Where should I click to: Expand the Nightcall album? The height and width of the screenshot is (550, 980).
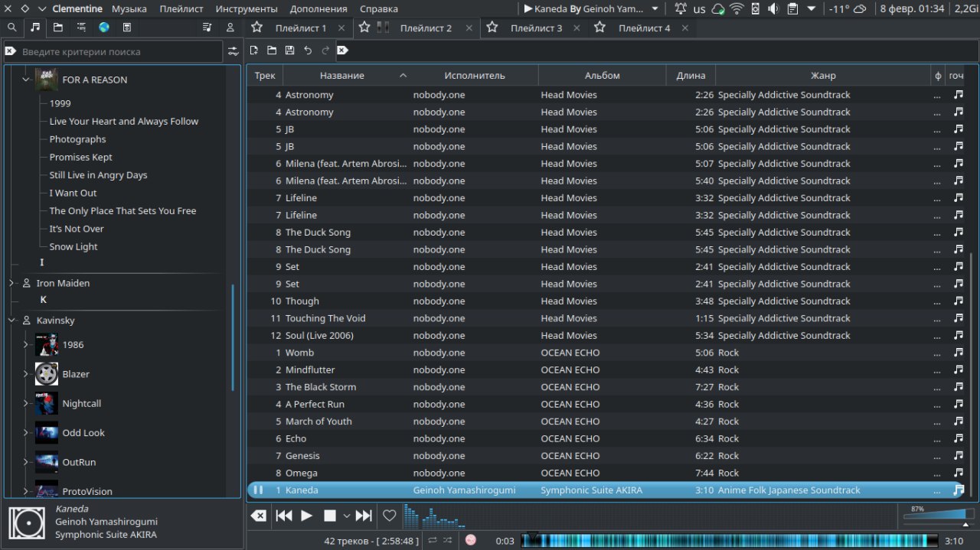25,403
